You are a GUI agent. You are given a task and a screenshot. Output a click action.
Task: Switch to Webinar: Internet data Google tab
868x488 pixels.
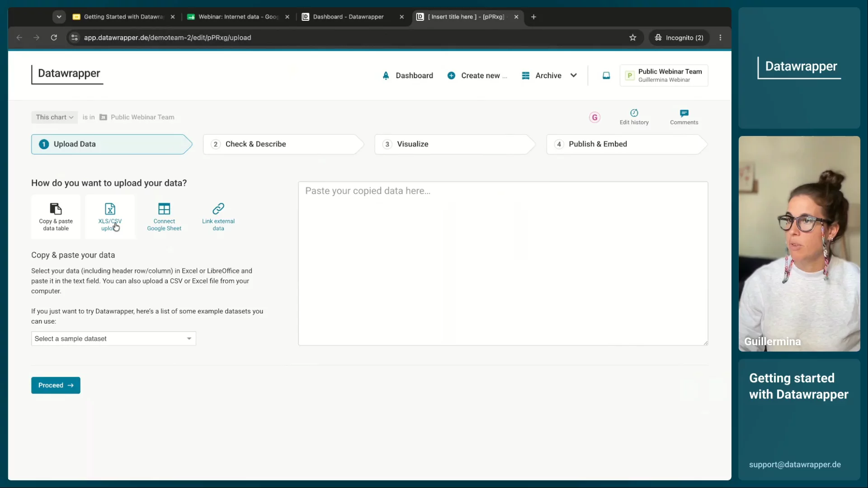tap(238, 17)
